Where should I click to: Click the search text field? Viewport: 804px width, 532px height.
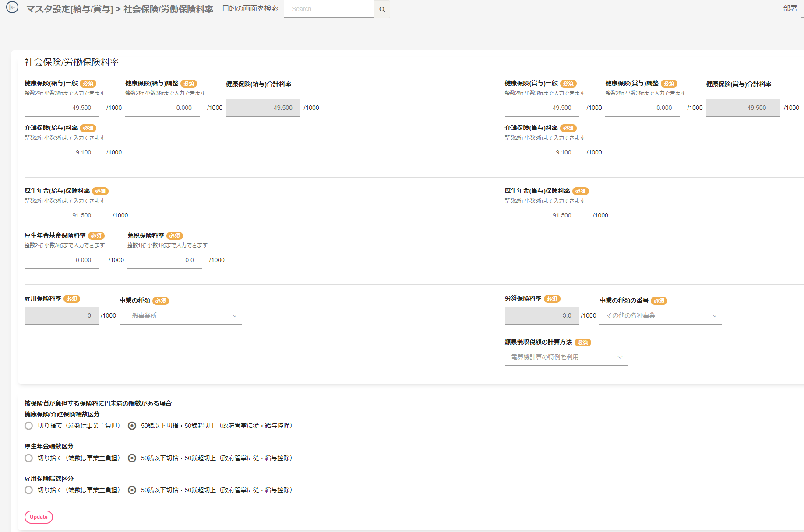[329, 9]
